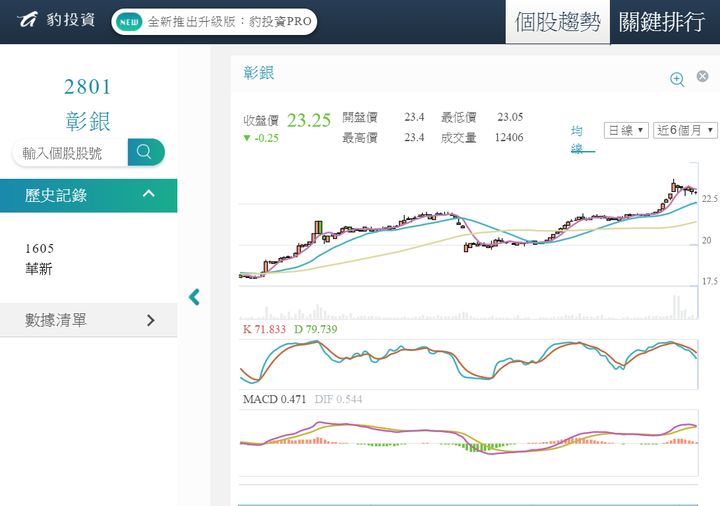Viewport: 720px width, 506px height.
Task: Switch to the 個股趨勢 tab
Action: pos(557,22)
